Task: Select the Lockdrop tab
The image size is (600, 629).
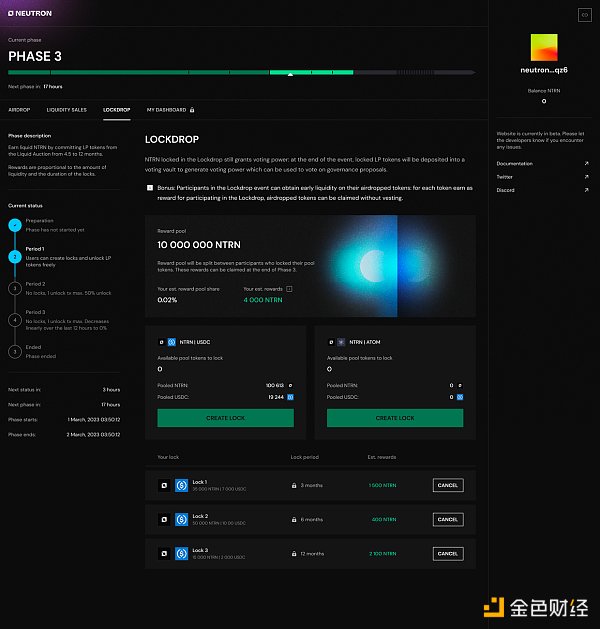Action: (x=116, y=109)
